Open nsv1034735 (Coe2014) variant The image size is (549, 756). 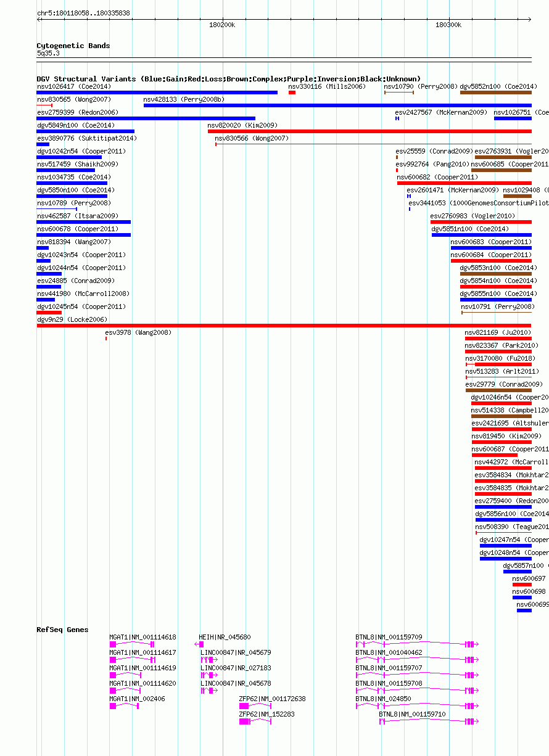coord(72,183)
